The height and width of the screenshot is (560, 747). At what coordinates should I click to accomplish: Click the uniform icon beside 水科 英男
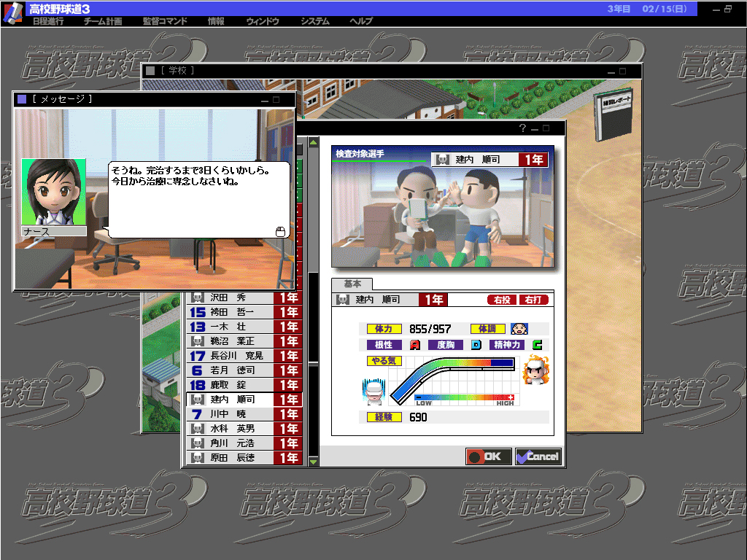click(197, 429)
